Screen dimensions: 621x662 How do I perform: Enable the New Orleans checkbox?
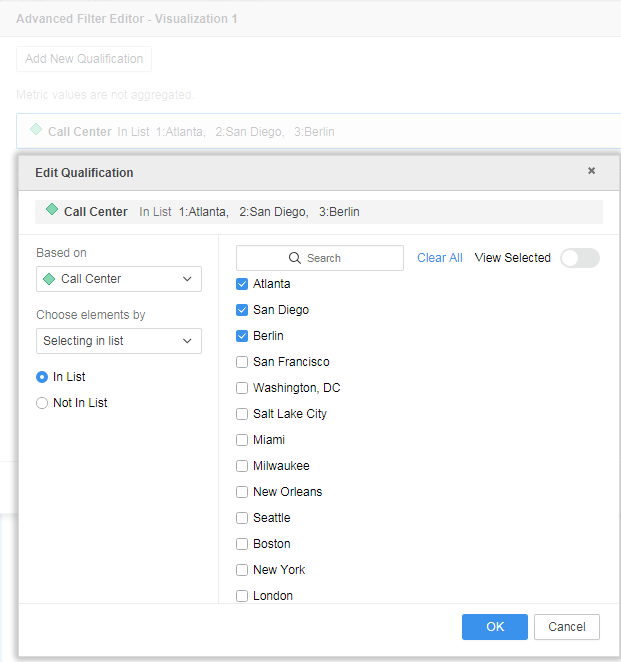(242, 492)
